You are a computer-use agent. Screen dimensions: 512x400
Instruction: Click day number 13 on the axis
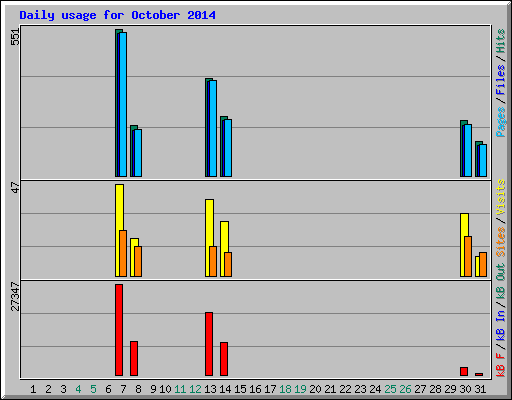(210, 389)
